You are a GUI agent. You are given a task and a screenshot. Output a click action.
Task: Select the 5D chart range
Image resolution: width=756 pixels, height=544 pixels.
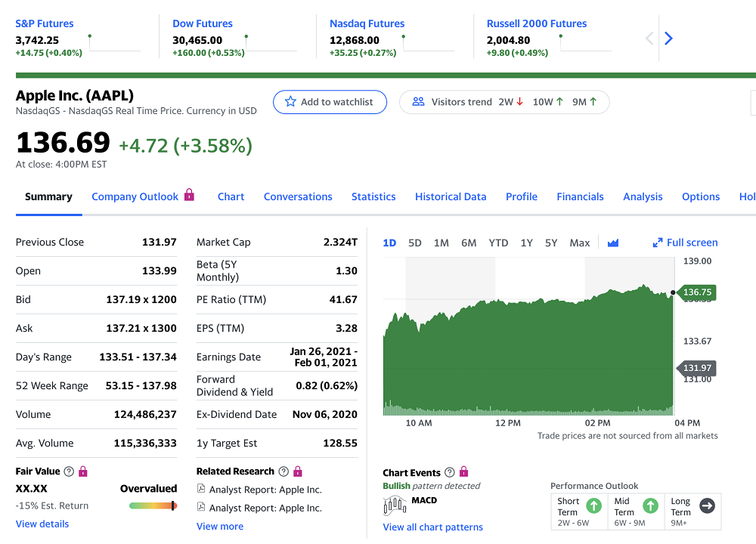coord(414,243)
